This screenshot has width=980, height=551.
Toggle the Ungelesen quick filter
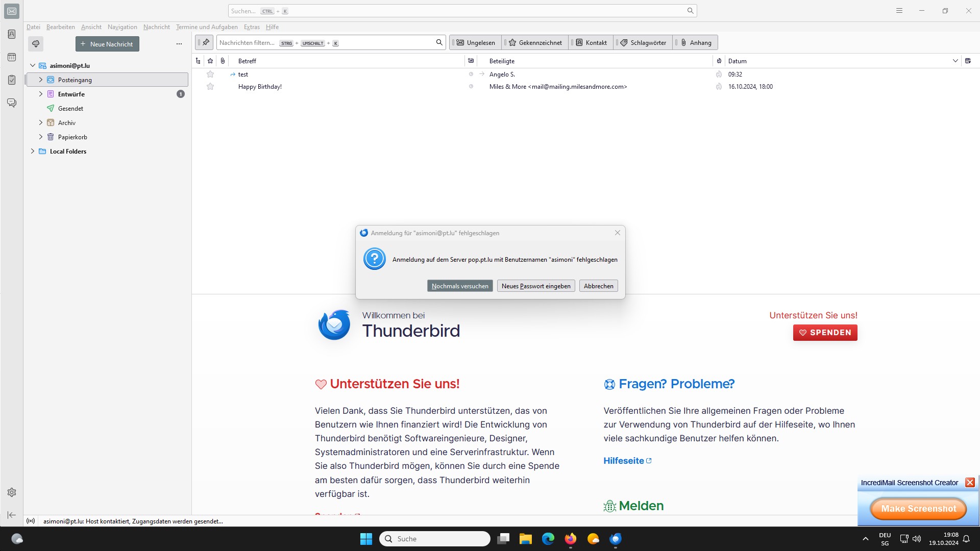coord(475,43)
